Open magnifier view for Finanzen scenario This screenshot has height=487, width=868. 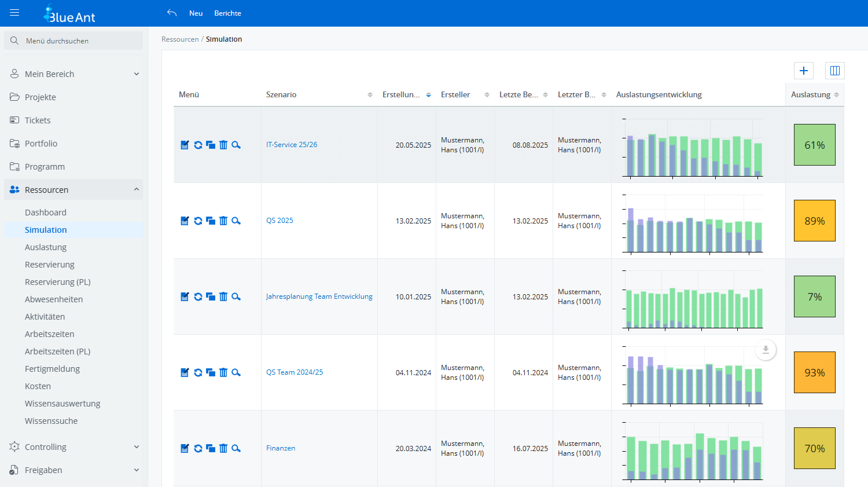pos(236,448)
